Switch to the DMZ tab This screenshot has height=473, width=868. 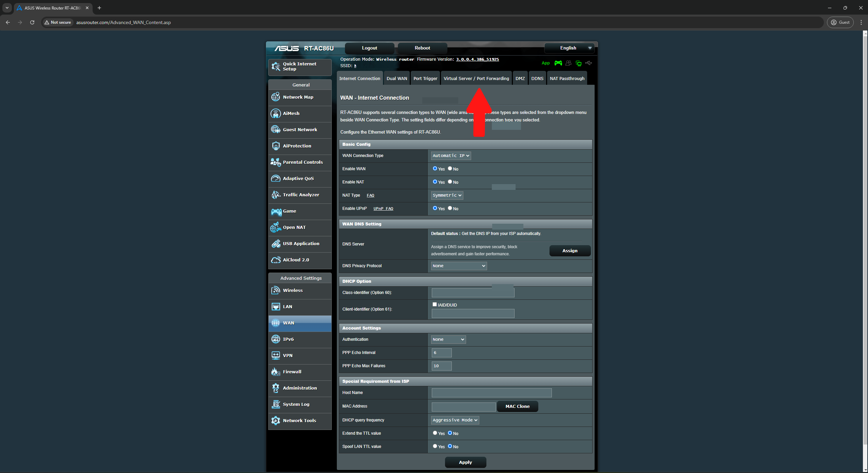point(520,78)
